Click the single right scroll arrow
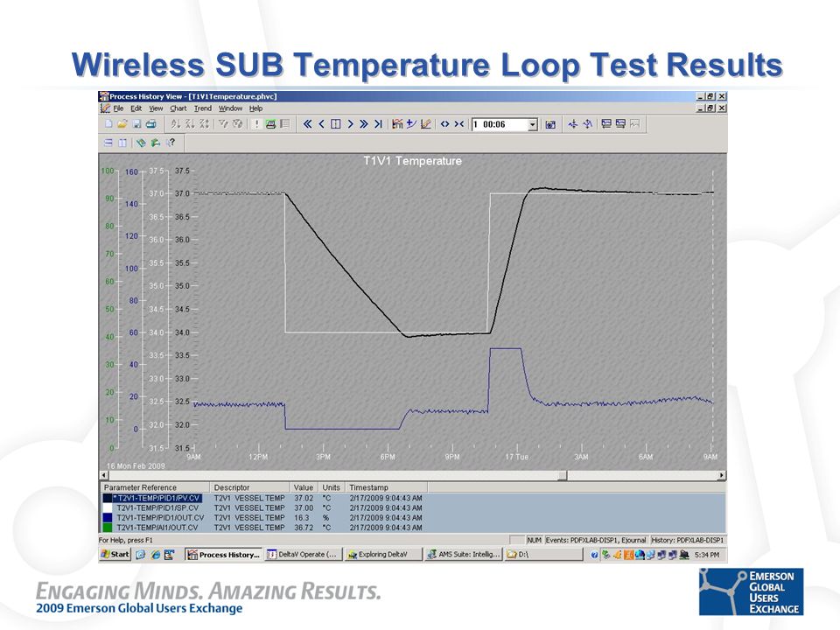The width and height of the screenshot is (840, 630). [x=350, y=124]
